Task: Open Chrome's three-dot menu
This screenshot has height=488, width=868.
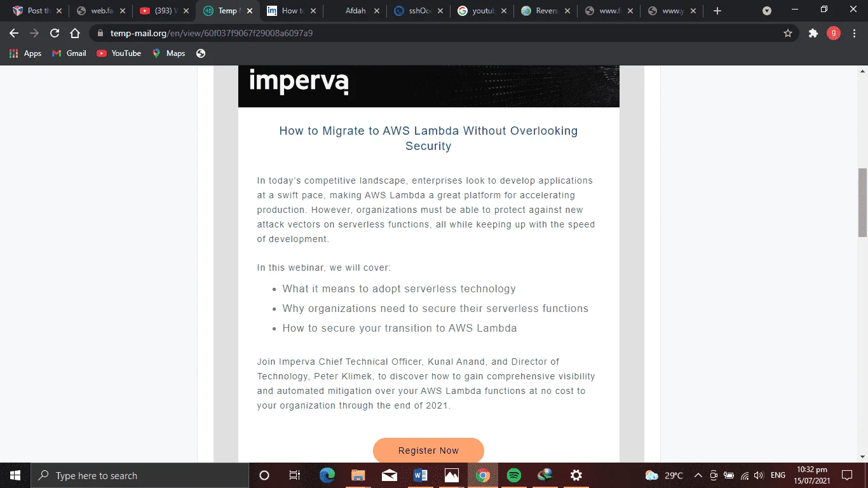Action: (854, 33)
